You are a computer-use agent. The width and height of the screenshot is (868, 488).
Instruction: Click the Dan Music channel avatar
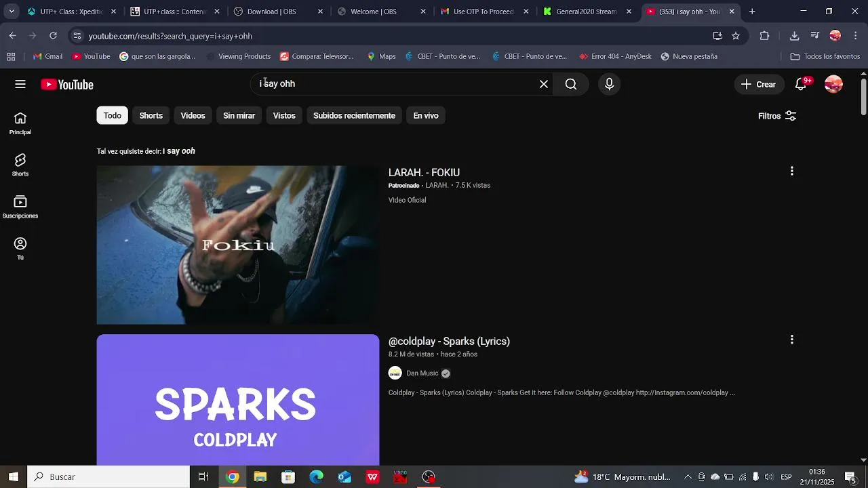click(x=395, y=373)
